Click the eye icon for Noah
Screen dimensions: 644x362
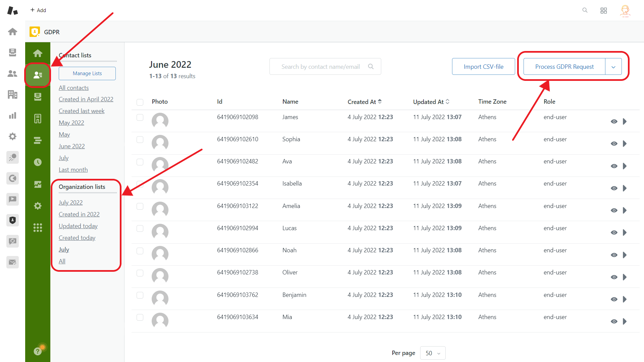point(614,255)
